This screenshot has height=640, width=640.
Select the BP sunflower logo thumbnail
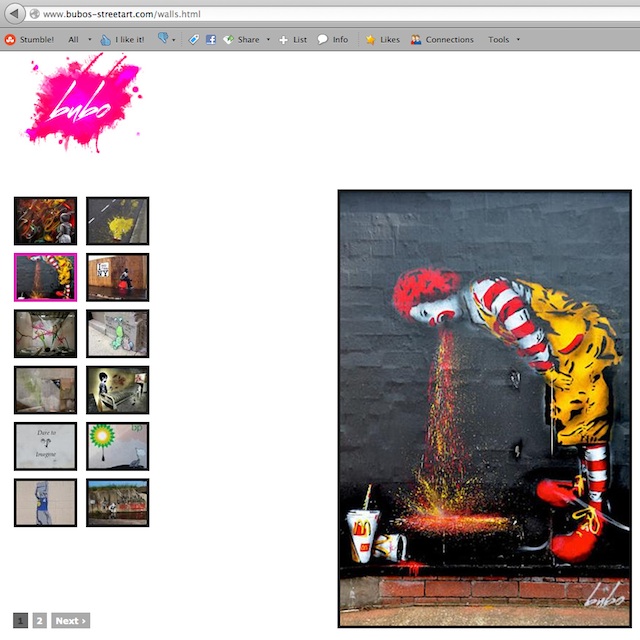pyautogui.click(x=117, y=446)
